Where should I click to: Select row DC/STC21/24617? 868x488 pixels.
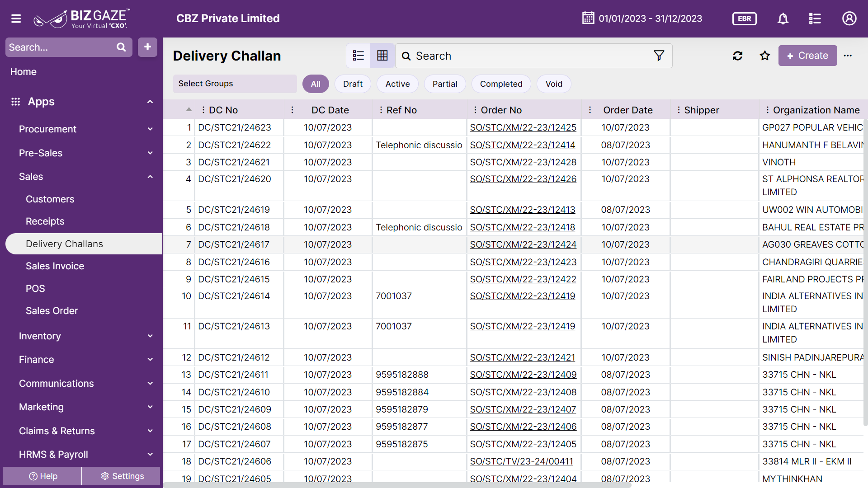pos(513,244)
